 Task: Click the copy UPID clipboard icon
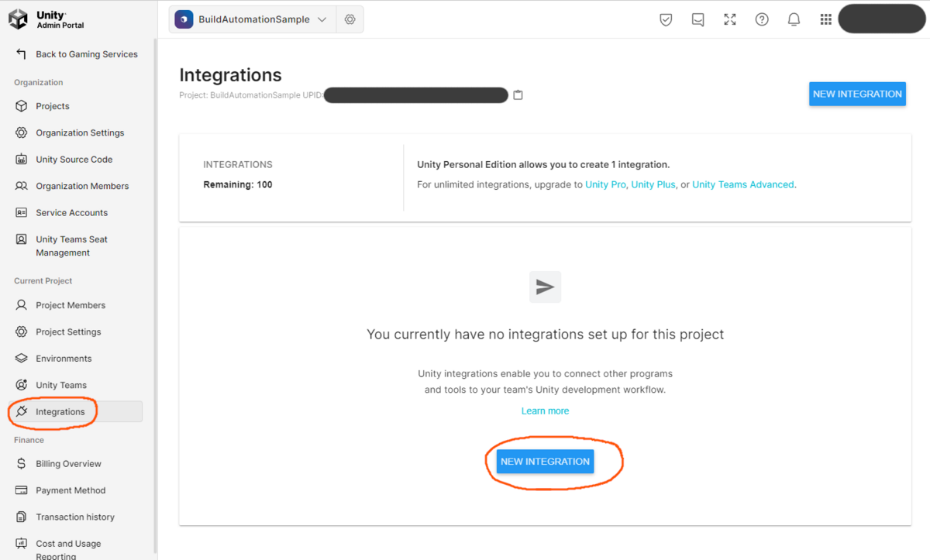coord(518,94)
